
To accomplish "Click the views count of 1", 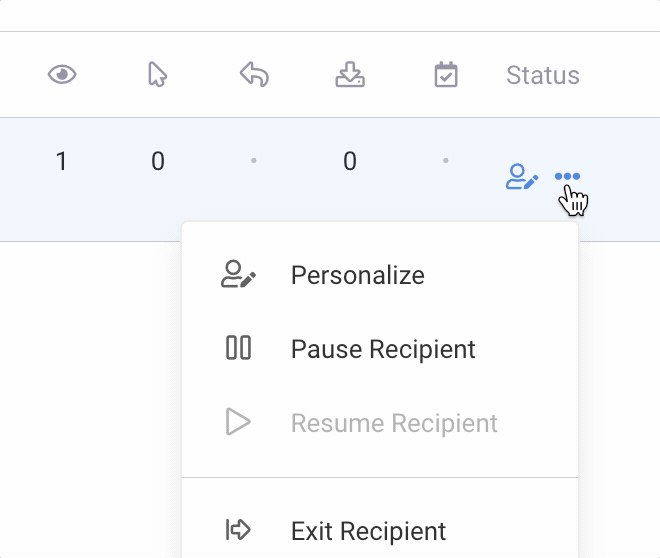I will pos(62,161).
